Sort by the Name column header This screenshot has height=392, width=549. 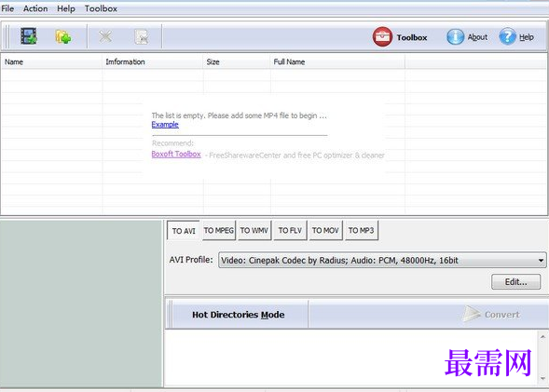pos(51,61)
